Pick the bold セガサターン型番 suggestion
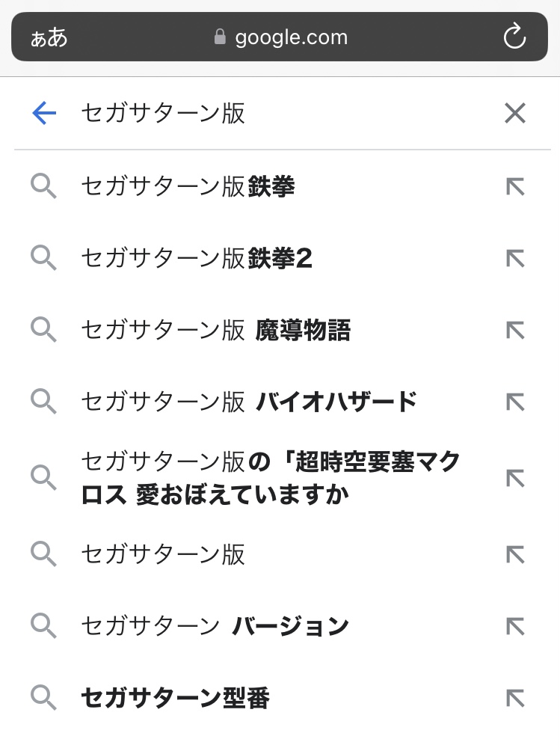Screen dimensions: 560x751 pyautogui.click(x=175, y=699)
